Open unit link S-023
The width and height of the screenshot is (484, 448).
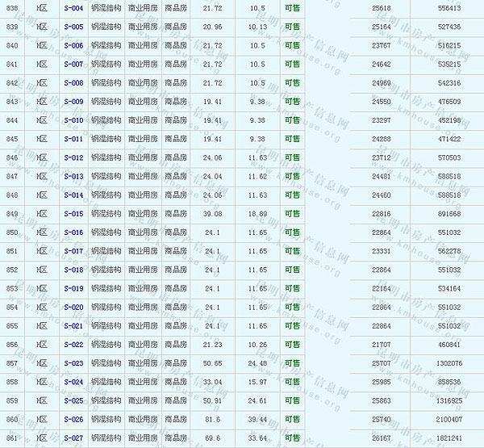[x=73, y=363]
